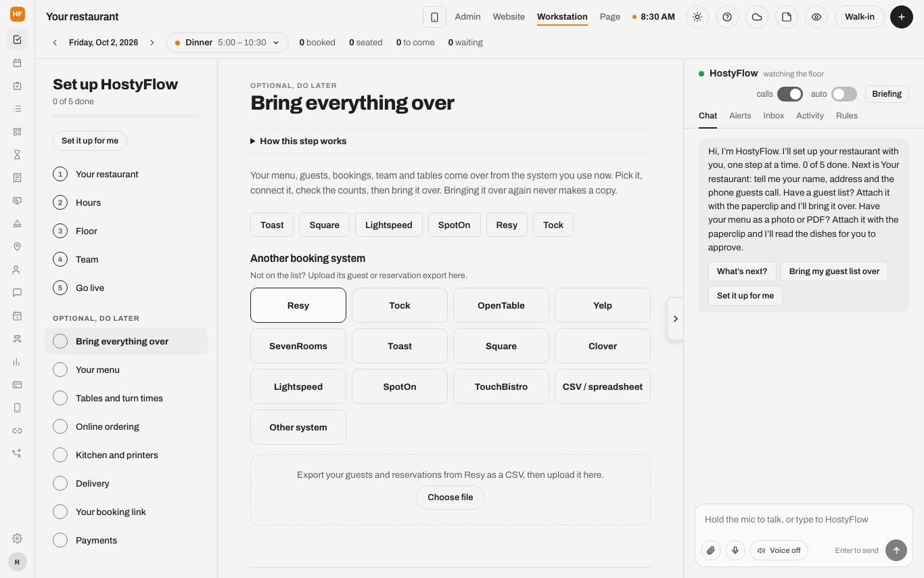Viewport: 924px width, 578px height.
Task: Toggle the Voice off button
Action: click(x=779, y=550)
